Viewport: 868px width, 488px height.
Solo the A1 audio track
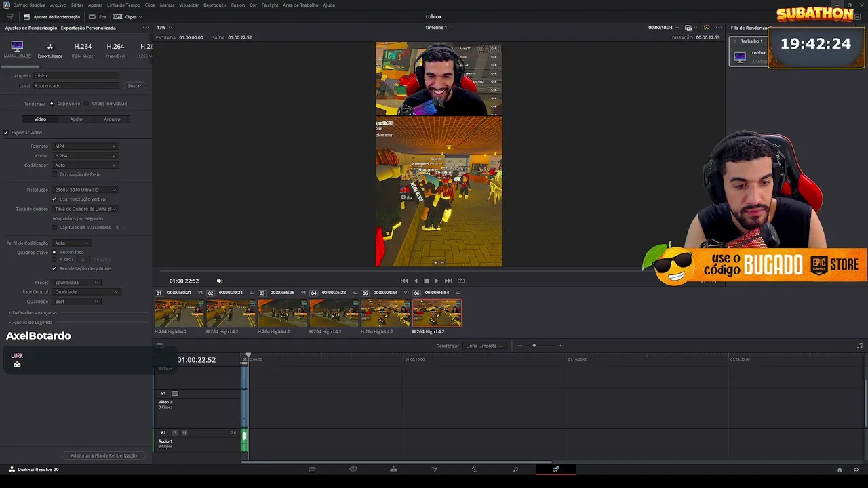174,432
